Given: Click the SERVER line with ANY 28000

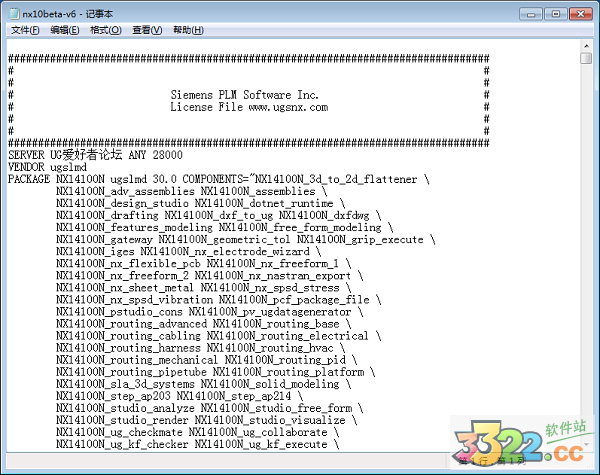Looking at the screenshot, I should coord(95,155).
